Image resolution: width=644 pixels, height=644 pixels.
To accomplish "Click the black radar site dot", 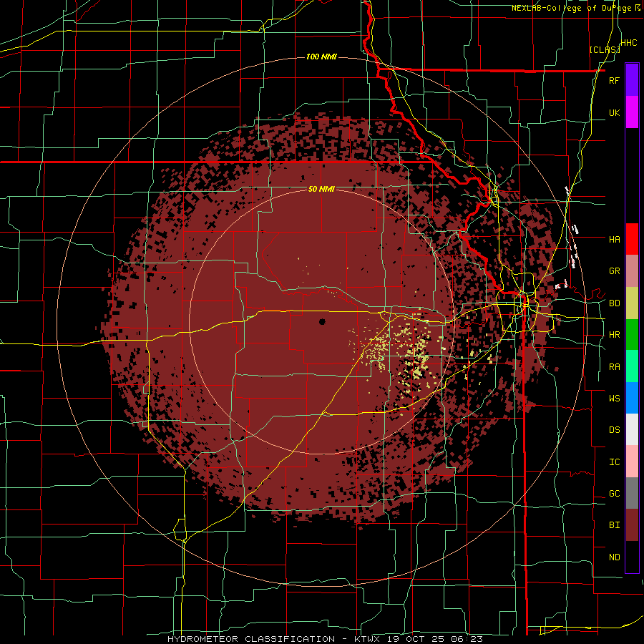I will point(323,321).
